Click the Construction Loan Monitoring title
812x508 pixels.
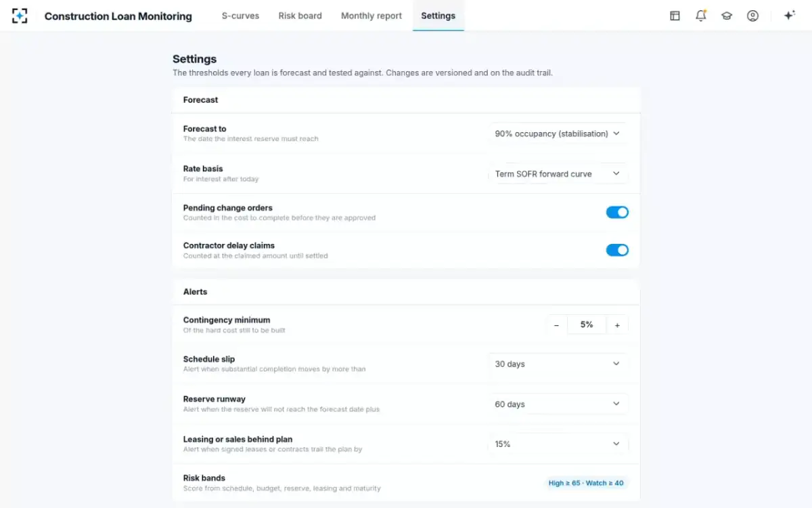[x=118, y=16]
